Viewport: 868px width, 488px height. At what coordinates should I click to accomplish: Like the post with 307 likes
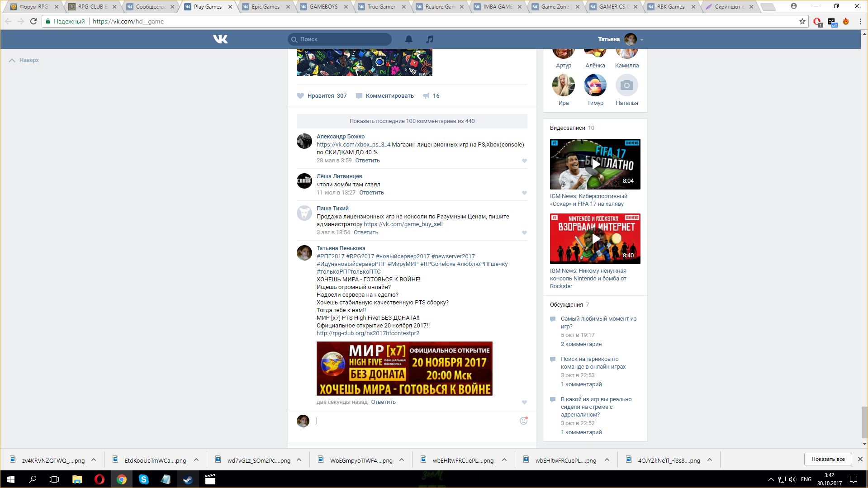[x=322, y=96]
